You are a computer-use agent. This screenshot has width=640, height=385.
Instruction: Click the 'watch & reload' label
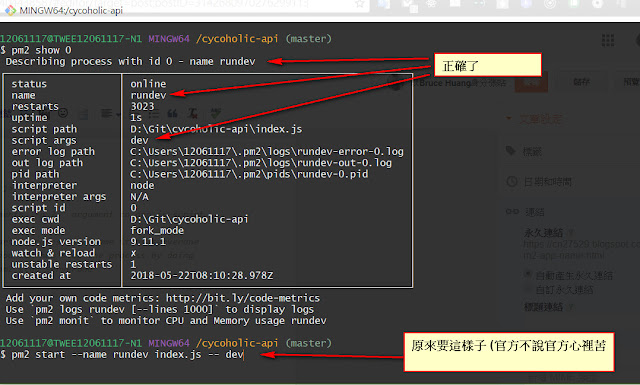point(53,253)
